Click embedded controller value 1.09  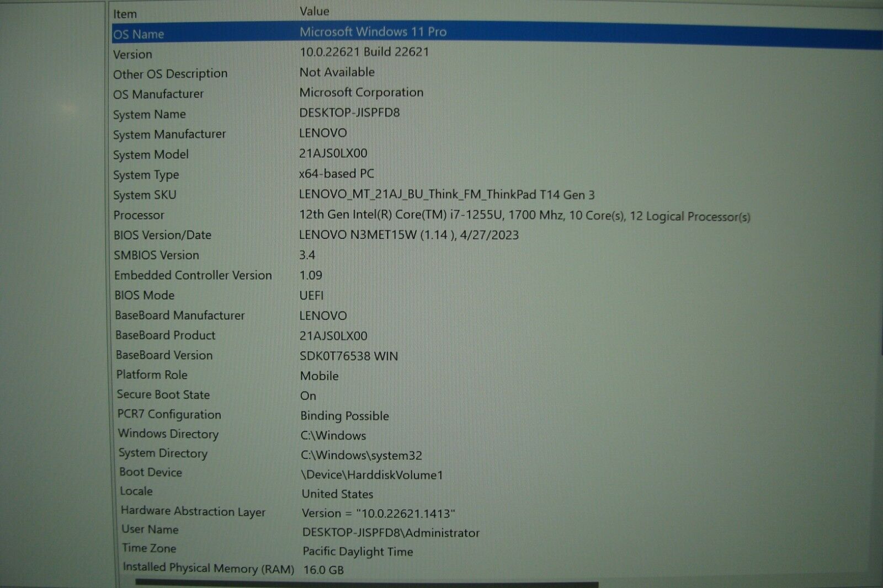pos(311,275)
